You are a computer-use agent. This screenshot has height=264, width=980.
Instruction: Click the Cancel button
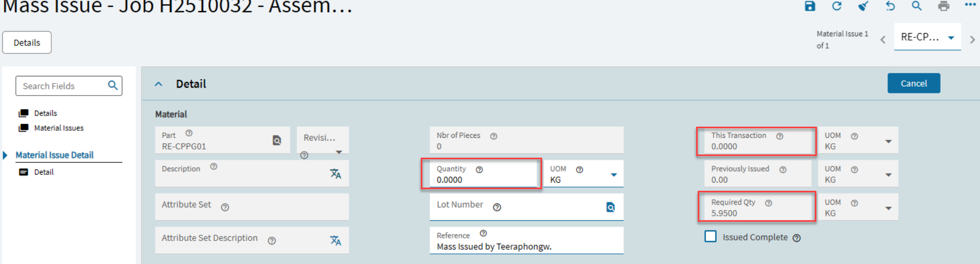[913, 83]
